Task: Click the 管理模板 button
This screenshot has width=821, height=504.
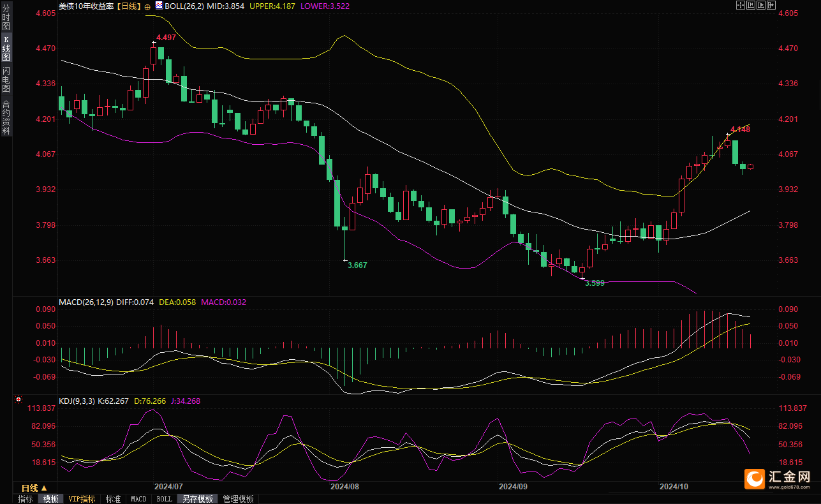Action: [x=238, y=499]
